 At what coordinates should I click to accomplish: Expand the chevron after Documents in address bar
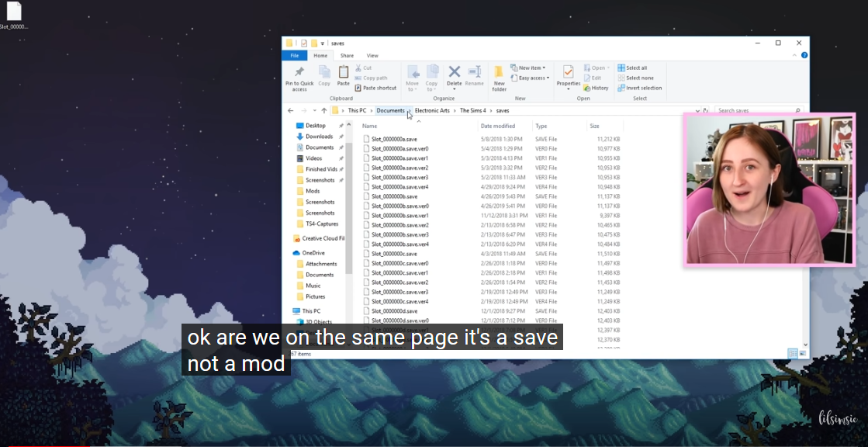(x=409, y=111)
